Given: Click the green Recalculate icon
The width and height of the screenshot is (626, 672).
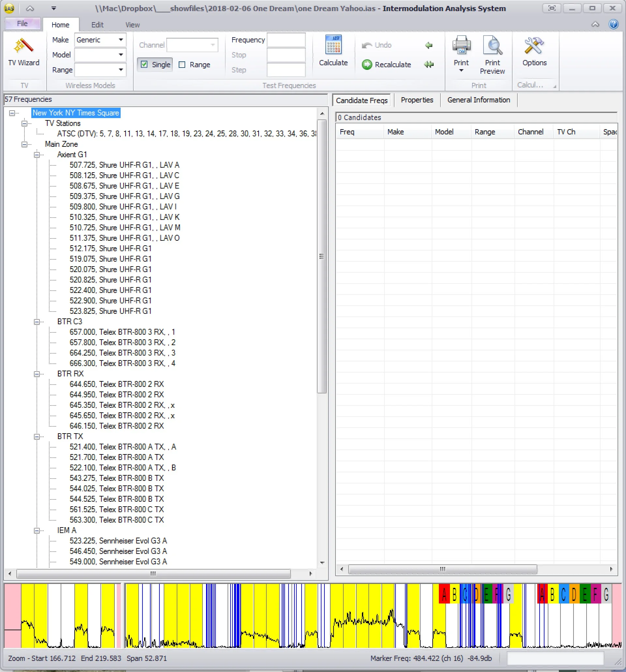Looking at the screenshot, I should tap(366, 65).
